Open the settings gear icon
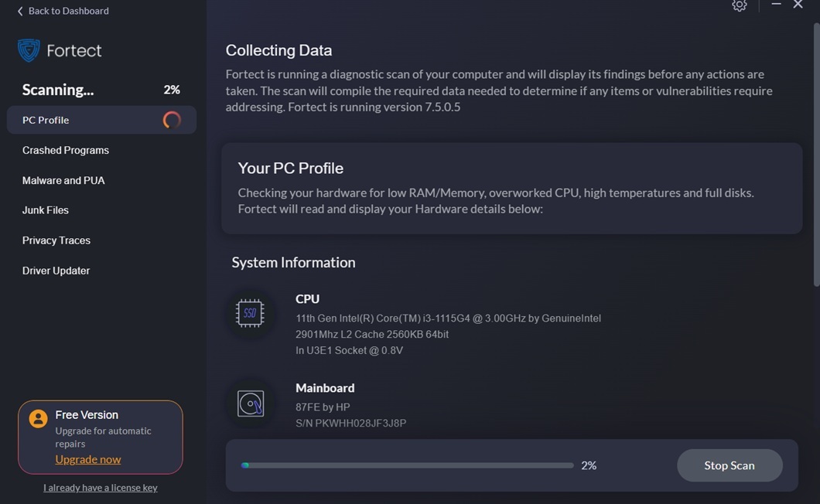The image size is (820, 504). (739, 5)
